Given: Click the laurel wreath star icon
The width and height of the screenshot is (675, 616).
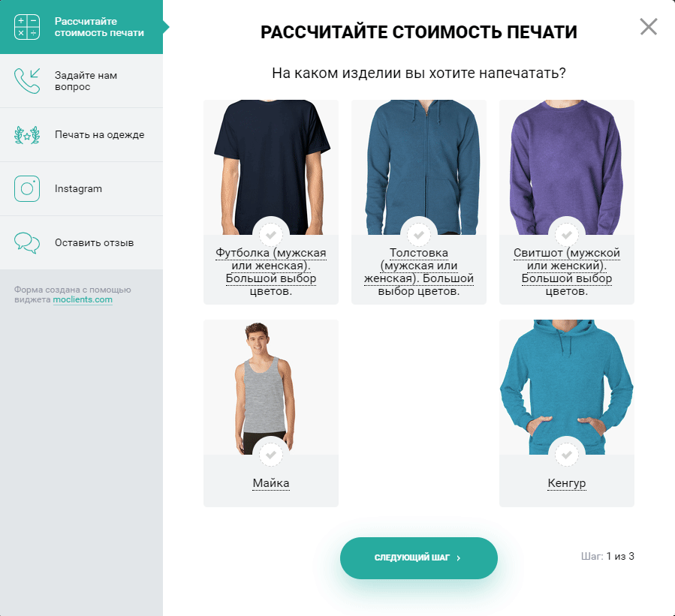Looking at the screenshot, I should click(x=27, y=135).
